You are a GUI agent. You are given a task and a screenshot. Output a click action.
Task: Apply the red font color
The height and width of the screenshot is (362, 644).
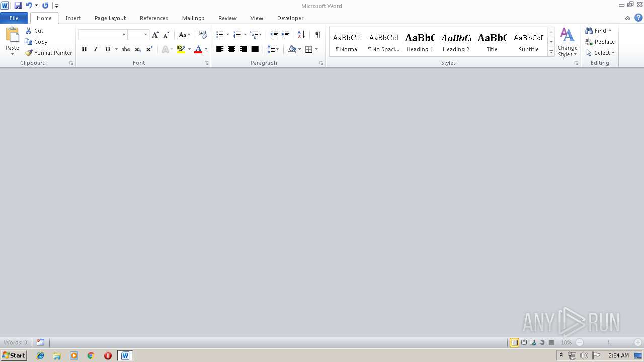(x=198, y=49)
